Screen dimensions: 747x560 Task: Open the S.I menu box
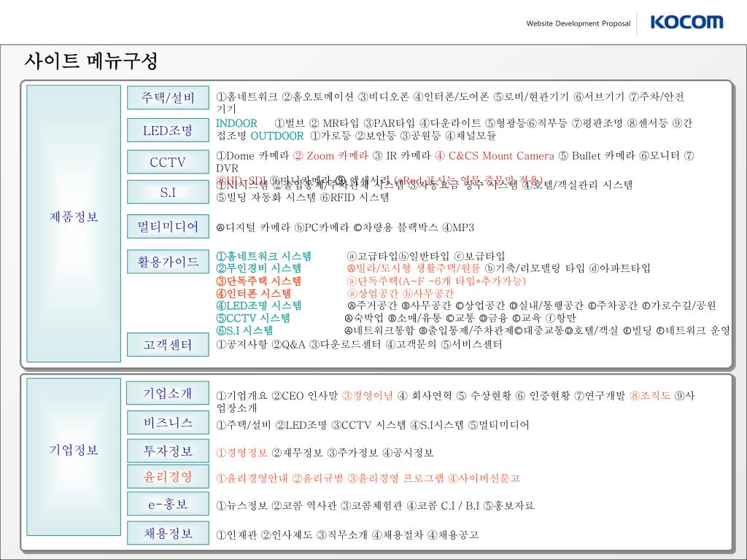point(168,192)
